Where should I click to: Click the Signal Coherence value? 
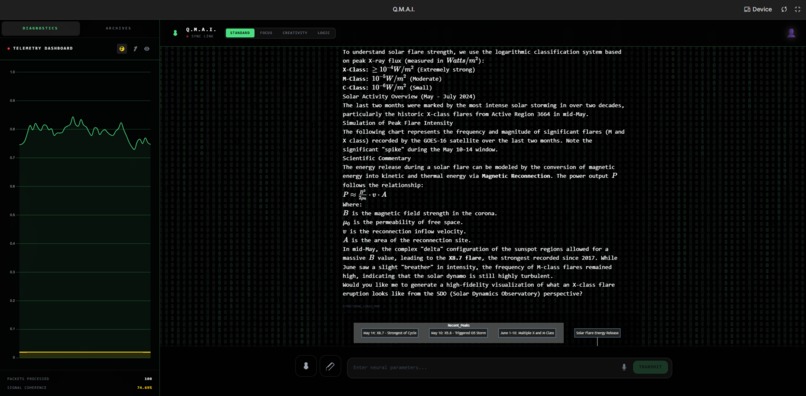144,388
